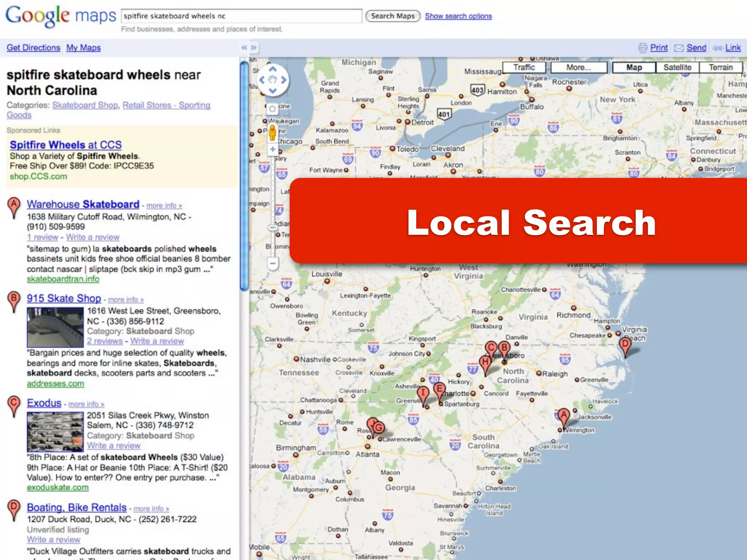Screen dimensions: 747x560
Task: Open more info for Exodus
Action: click(86, 404)
